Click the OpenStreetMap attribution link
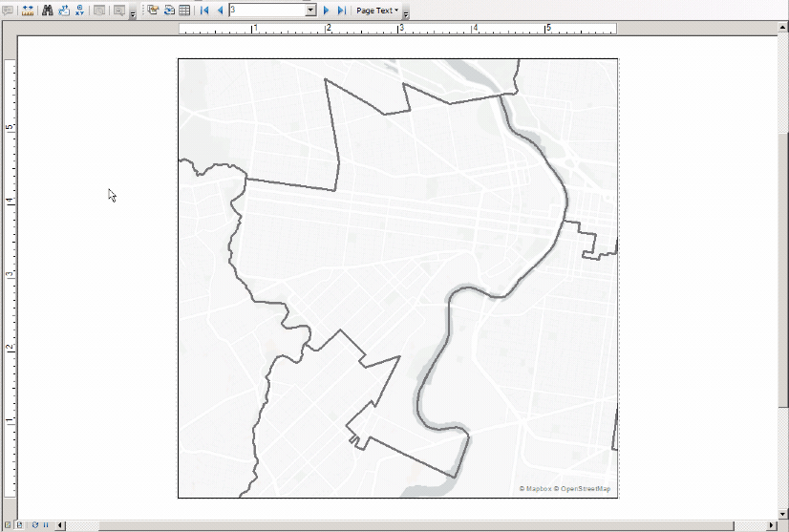789x532 pixels. 585,489
